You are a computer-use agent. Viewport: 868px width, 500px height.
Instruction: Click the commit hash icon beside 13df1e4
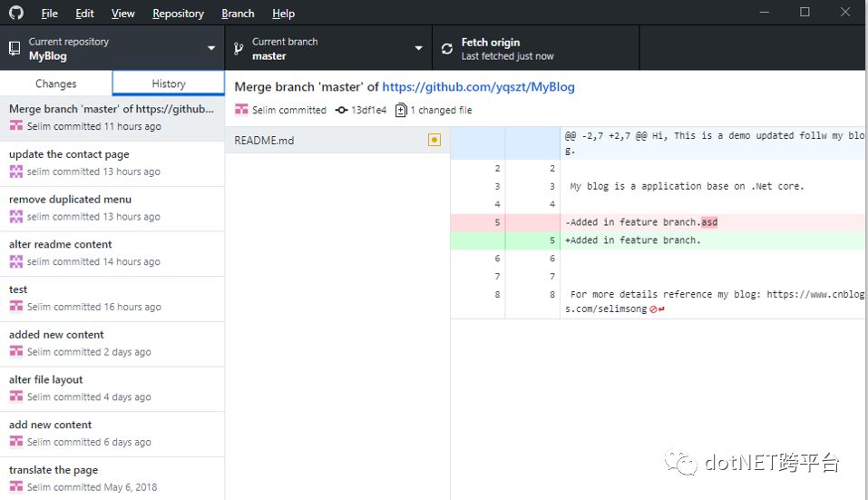point(342,110)
